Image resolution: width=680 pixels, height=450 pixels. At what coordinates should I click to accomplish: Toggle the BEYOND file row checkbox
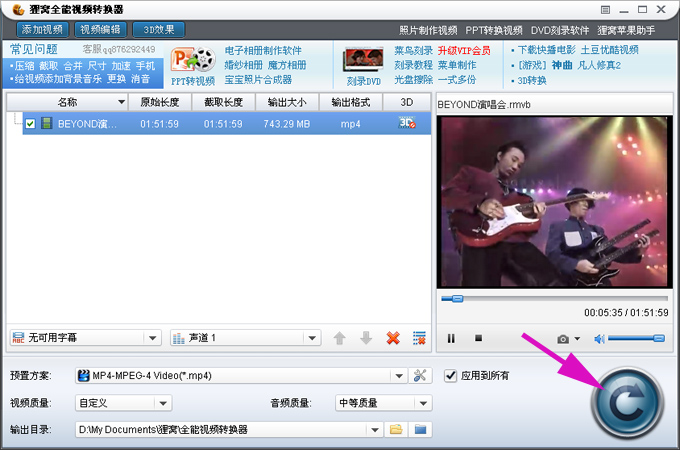30,123
